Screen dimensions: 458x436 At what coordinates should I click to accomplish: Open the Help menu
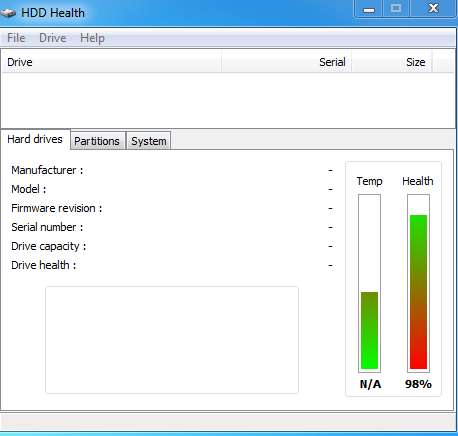click(x=92, y=38)
